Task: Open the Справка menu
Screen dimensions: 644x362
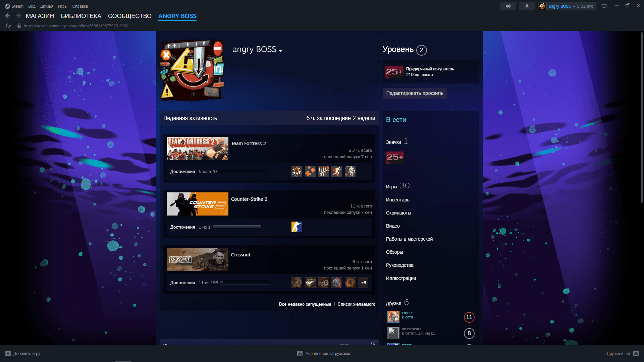Action: pos(80,6)
